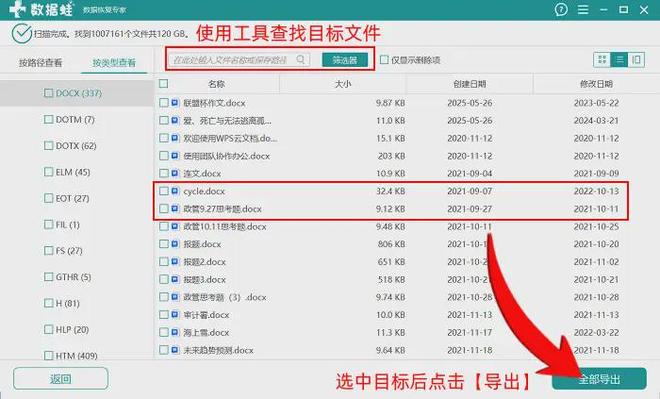Open the help question mark icon
This screenshot has width=660, height=399.
pos(561,9)
